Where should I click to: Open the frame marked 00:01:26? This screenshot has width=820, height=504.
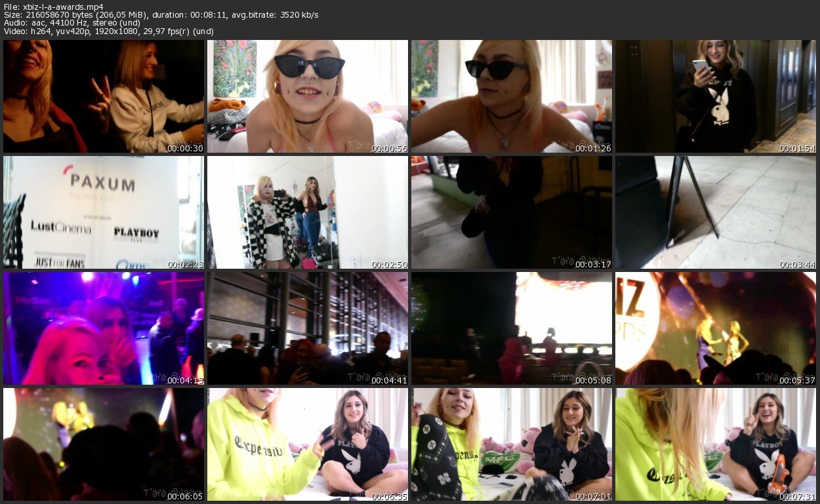coord(512,96)
